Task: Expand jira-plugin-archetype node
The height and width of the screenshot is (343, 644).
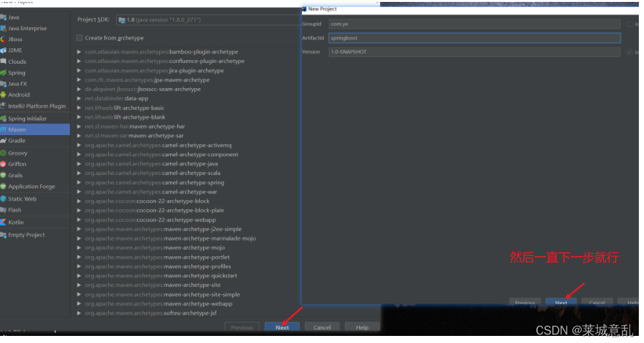Action: click(x=79, y=71)
